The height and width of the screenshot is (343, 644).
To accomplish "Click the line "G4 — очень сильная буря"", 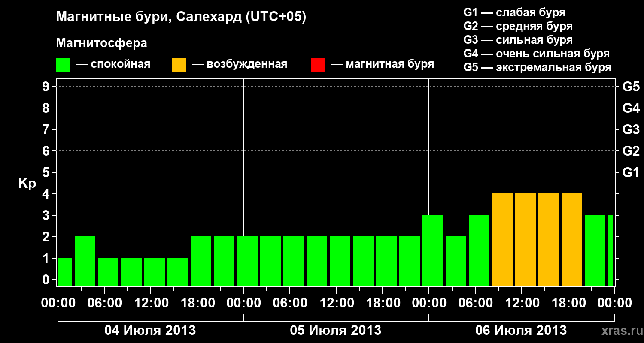I will pos(537,54).
